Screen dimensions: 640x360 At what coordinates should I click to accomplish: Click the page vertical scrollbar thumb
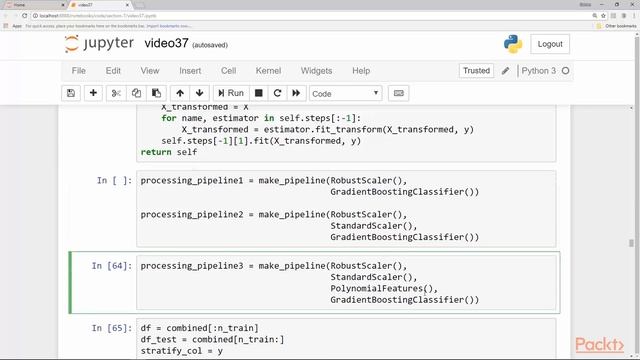(x=631, y=243)
